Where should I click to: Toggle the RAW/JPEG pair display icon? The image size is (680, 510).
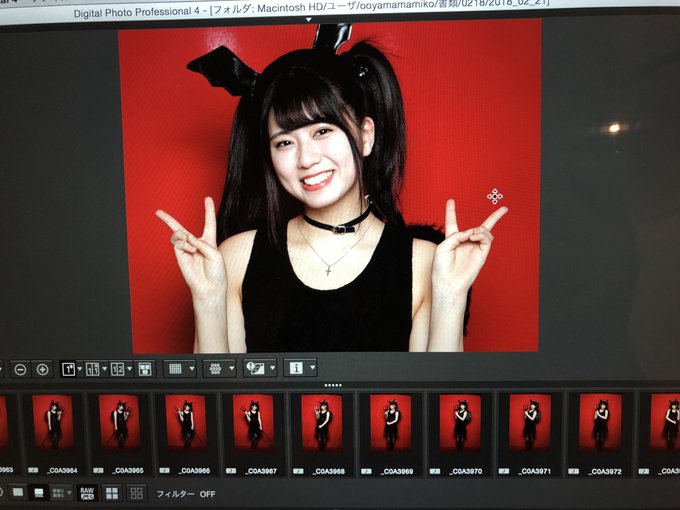click(87, 493)
